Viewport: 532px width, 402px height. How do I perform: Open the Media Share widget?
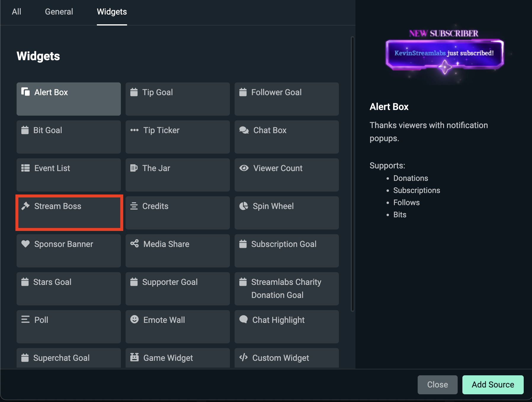pos(177,251)
